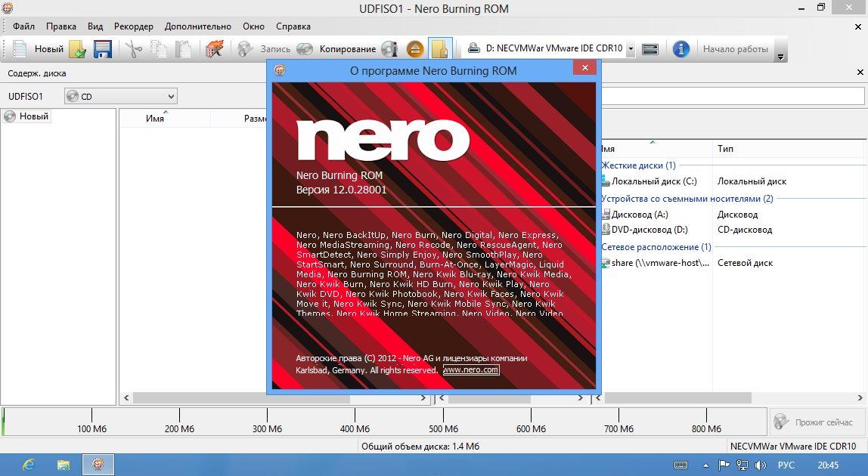The width and height of the screenshot is (868, 476).
Task: Open the Справка menu
Action: coord(293,26)
